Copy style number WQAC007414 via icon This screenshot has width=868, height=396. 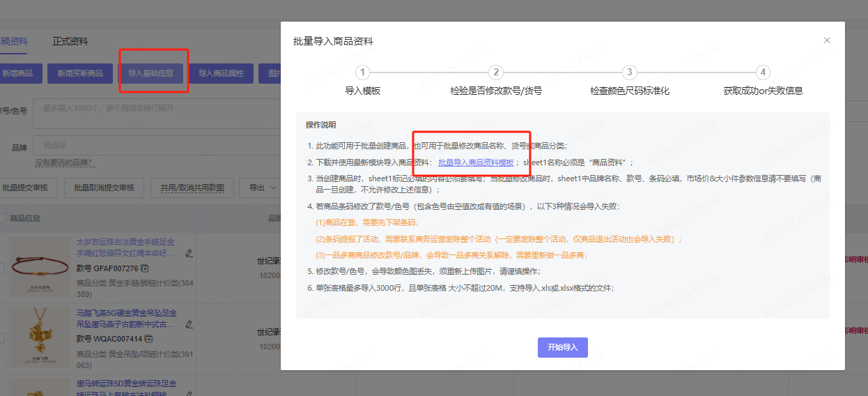point(148,339)
